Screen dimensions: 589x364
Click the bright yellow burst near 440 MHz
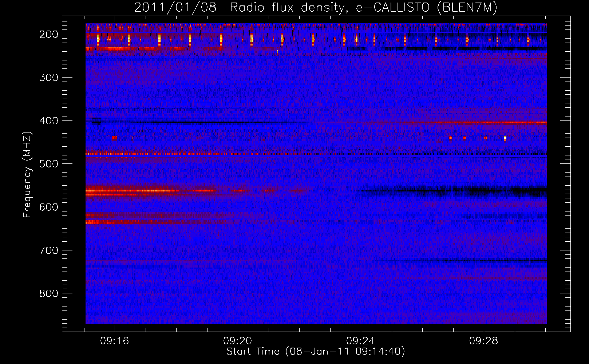coord(505,138)
